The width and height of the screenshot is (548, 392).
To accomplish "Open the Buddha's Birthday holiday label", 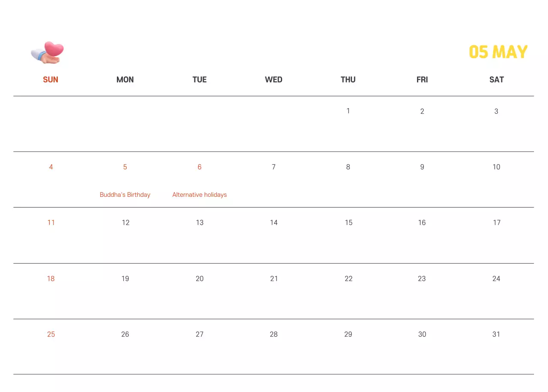I will point(125,195).
